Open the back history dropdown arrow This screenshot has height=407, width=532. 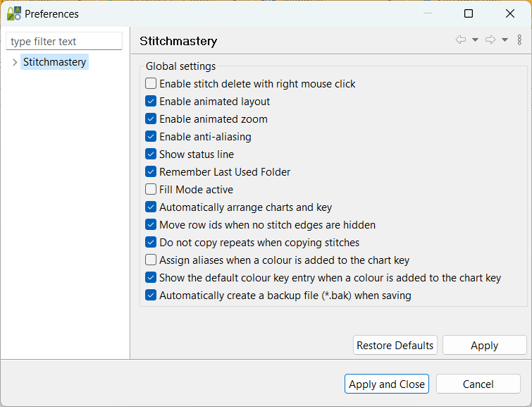pyautogui.click(x=476, y=40)
